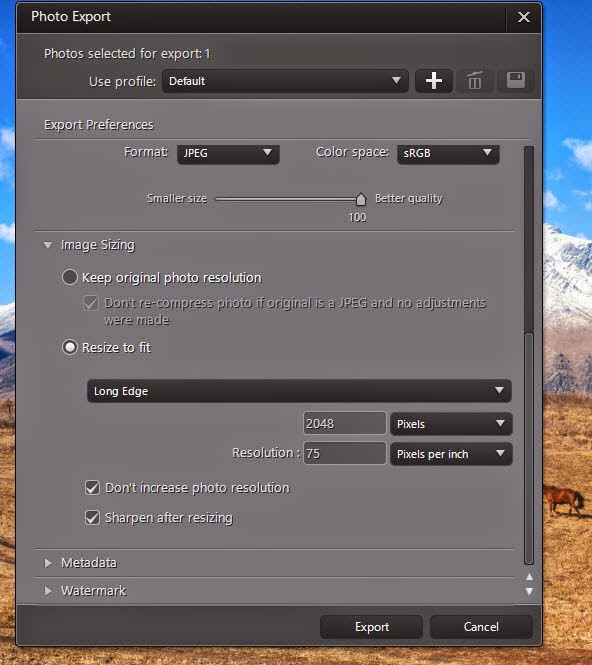Image resolution: width=592 pixels, height=665 pixels.
Task: Click the Export button
Action: (371, 627)
